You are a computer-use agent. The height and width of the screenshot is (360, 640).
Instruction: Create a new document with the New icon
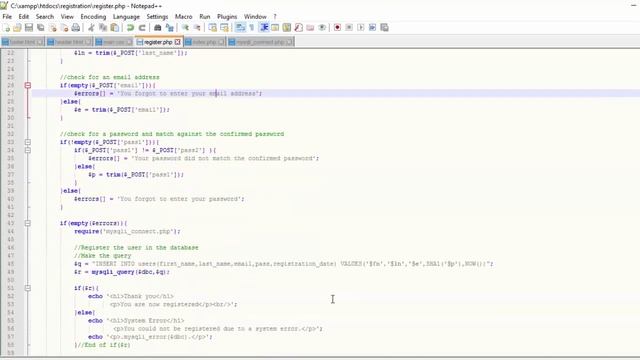(x=7, y=28)
